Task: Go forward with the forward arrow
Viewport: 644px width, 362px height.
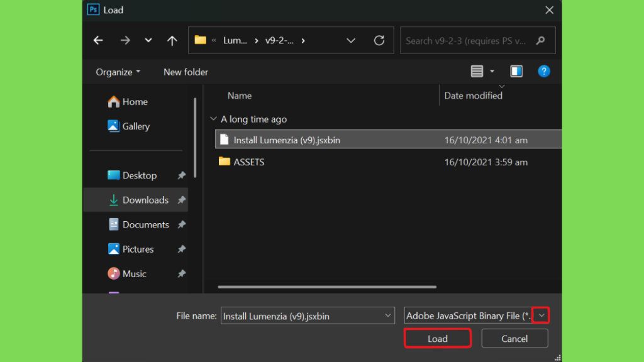Action: [125, 40]
